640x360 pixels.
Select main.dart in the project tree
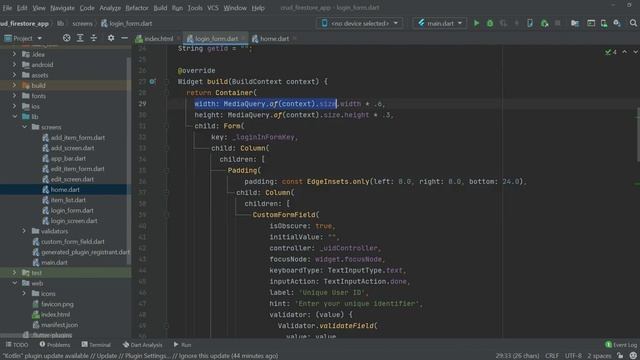[x=54, y=262]
